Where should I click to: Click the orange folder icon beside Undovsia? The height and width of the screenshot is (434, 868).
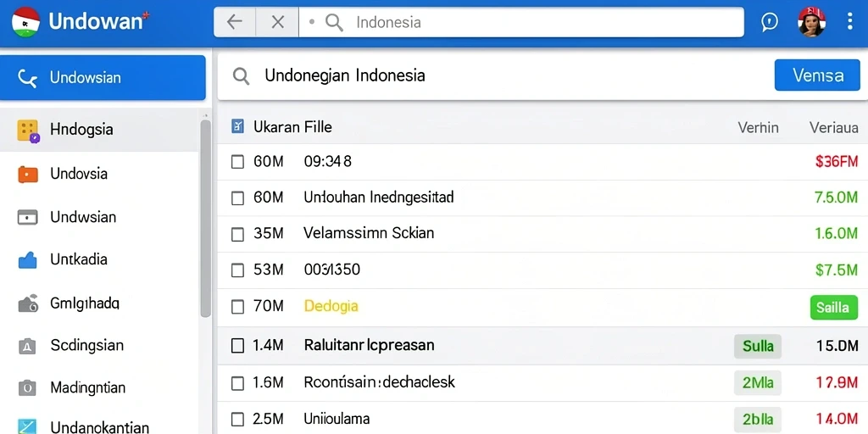point(28,175)
